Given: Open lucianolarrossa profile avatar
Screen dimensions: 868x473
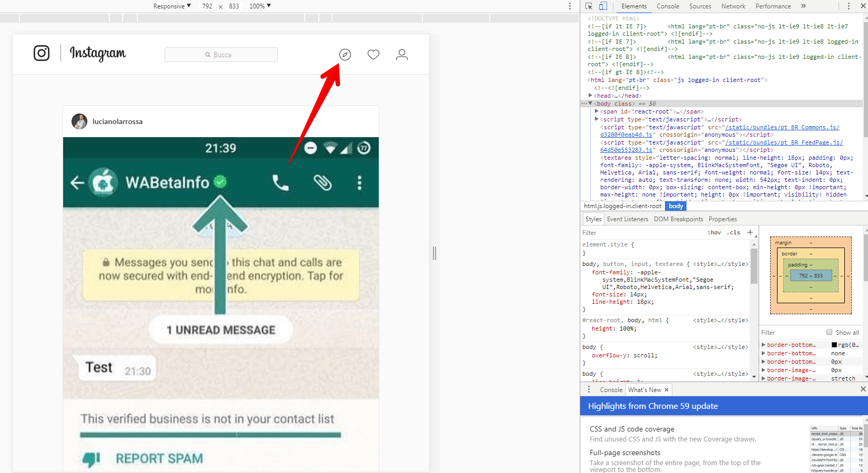Looking at the screenshot, I should pos(79,121).
